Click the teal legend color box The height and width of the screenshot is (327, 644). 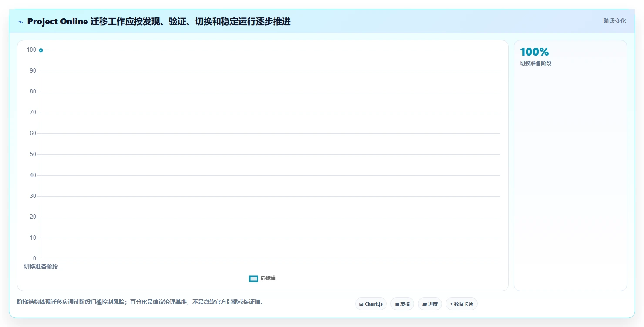point(254,279)
